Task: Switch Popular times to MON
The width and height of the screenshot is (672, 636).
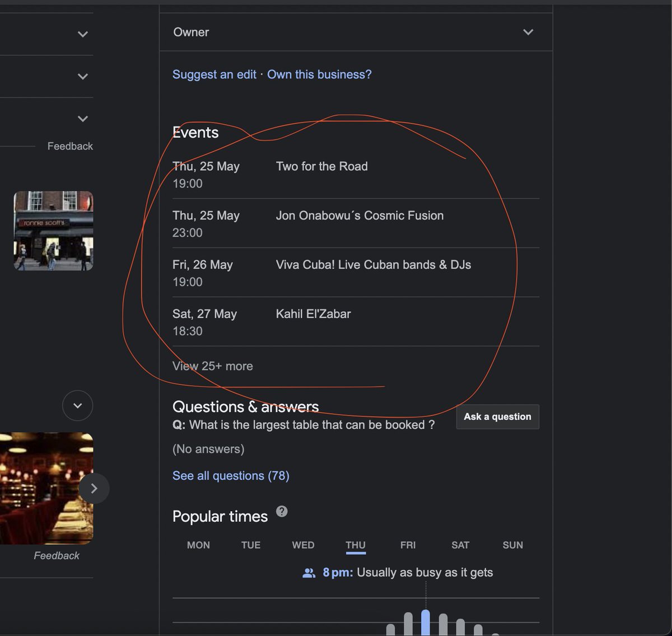Action: tap(198, 545)
